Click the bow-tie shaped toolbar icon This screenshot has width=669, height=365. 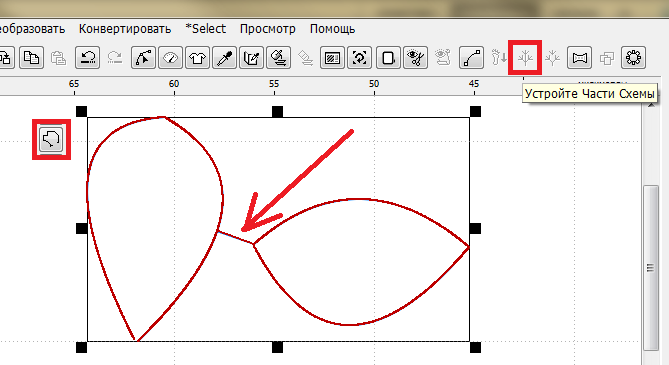579,58
